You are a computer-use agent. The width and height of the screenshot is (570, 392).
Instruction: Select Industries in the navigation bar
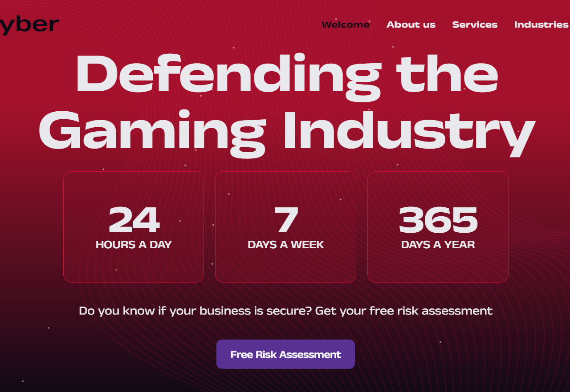541,25
